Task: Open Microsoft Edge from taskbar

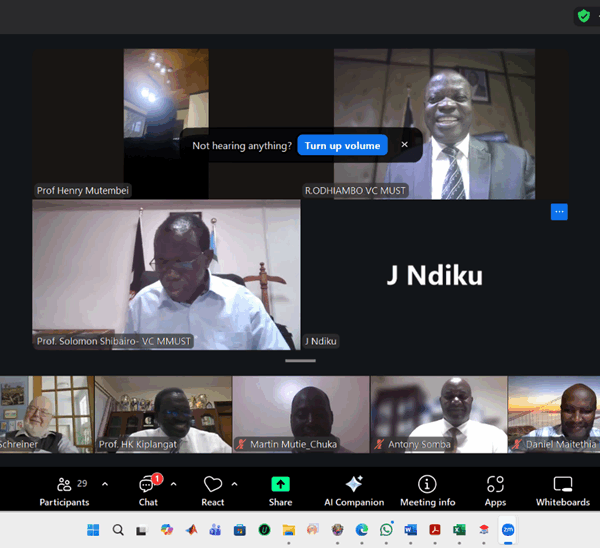Action: point(362,530)
